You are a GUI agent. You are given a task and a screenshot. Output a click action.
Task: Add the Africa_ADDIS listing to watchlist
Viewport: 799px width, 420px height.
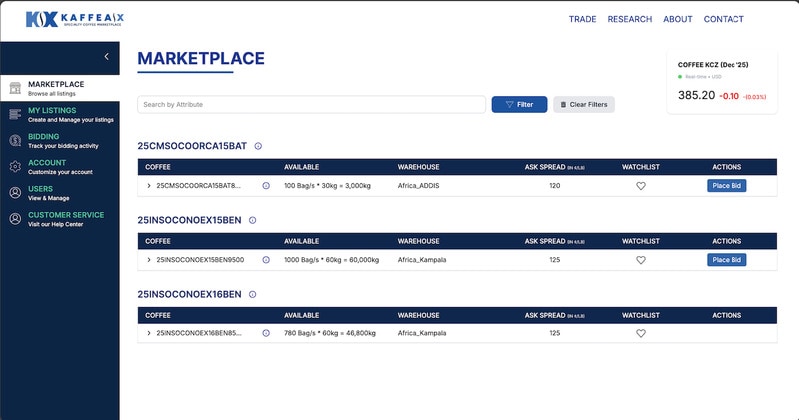[x=641, y=186]
